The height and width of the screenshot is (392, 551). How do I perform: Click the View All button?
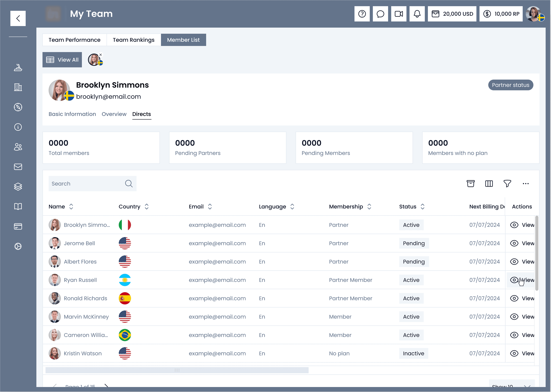pos(62,60)
